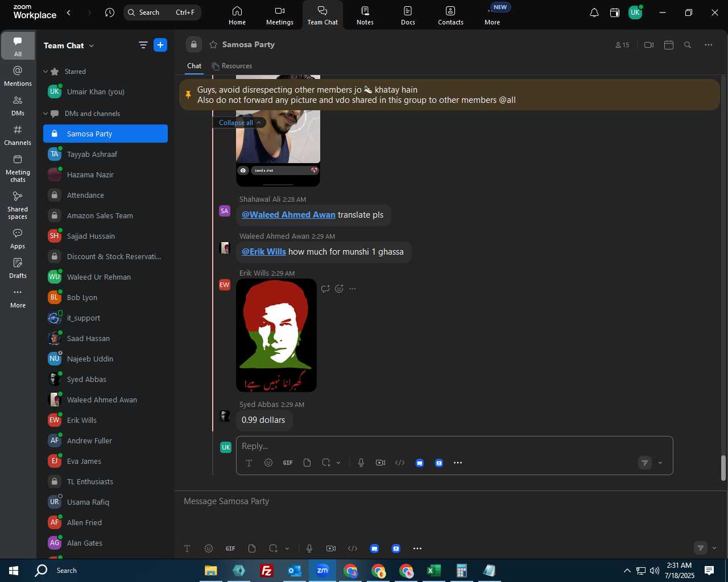Open Shared spaces in the sidebar

point(18,205)
